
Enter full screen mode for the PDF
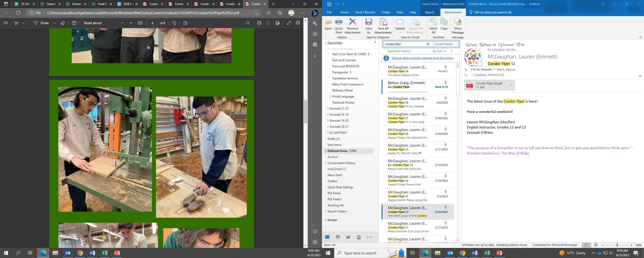point(289,23)
